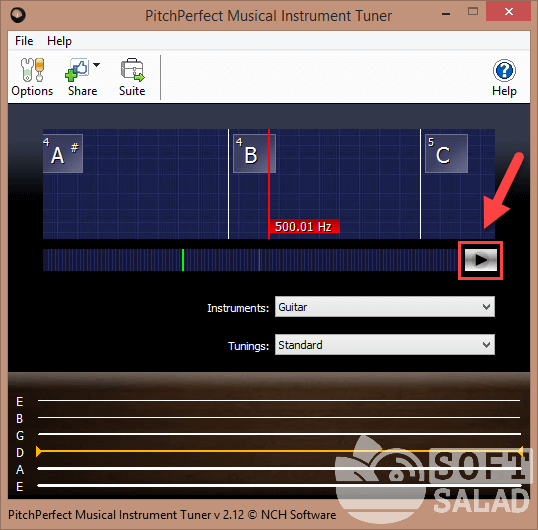Open the Instruments dropdown showing Guitar
538x530 pixels.
(385, 307)
